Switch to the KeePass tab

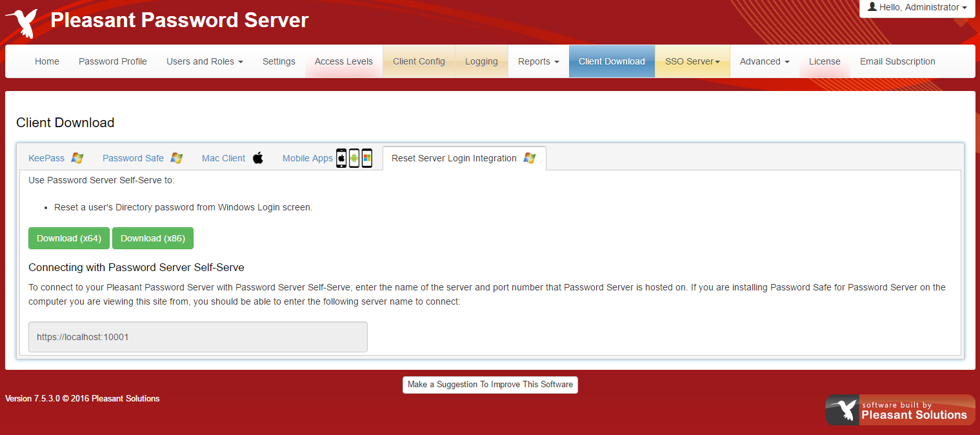[56, 158]
